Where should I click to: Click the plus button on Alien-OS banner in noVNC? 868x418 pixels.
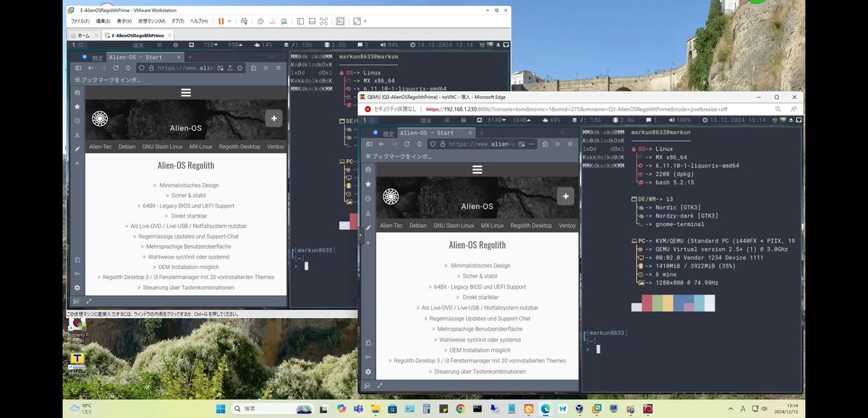pyautogui.click(x=565, y=195)
